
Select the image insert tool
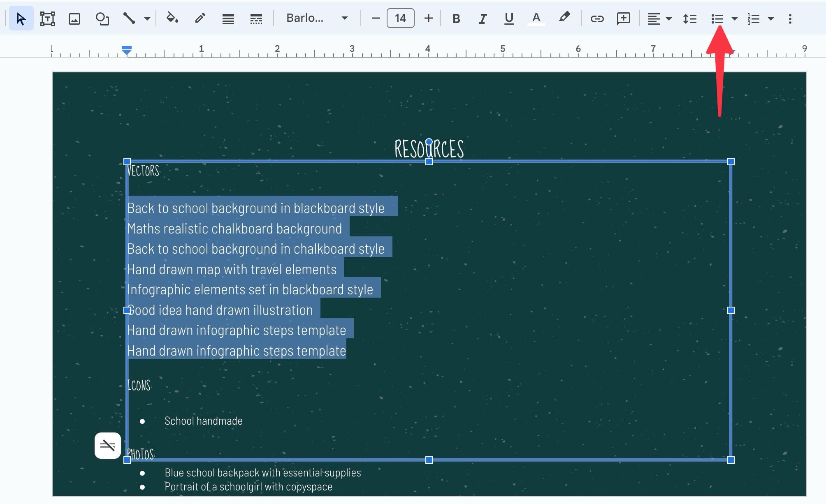click(74, 18)
